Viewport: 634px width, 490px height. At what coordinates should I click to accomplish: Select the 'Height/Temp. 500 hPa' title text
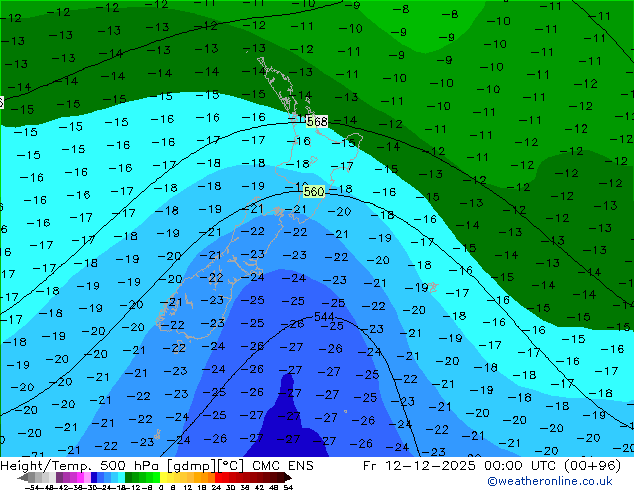coord(82,466)
